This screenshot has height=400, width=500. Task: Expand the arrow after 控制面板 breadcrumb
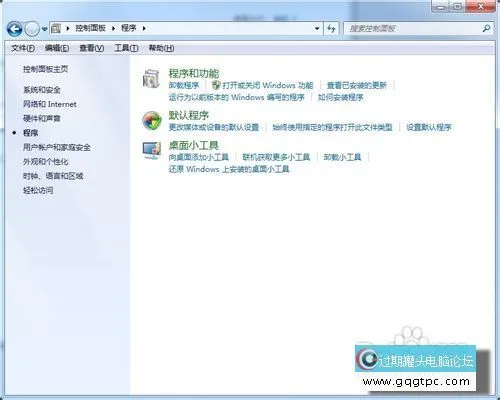click(113, 28)
